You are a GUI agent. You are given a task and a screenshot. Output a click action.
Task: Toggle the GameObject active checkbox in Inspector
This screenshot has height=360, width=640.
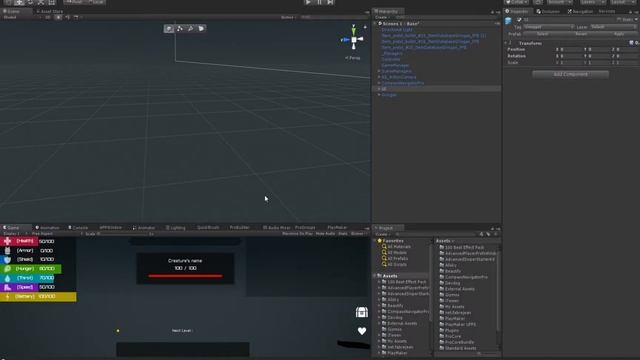[519, 20]
